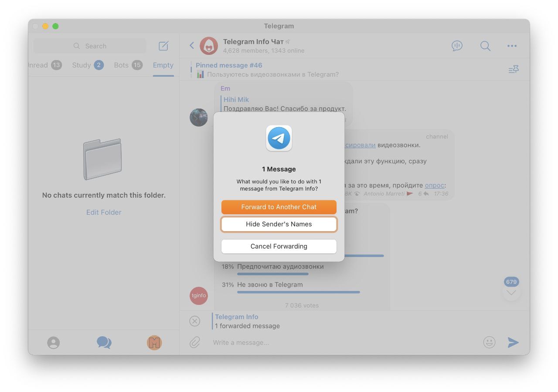Image resolution: width=558 pixels, height=392 pixels.
Task: Open the profile settings avatar tab
Action: (154, 343)
